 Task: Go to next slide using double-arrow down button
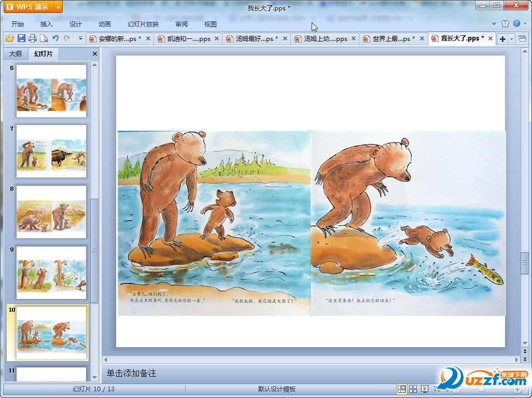pos(525,359)
